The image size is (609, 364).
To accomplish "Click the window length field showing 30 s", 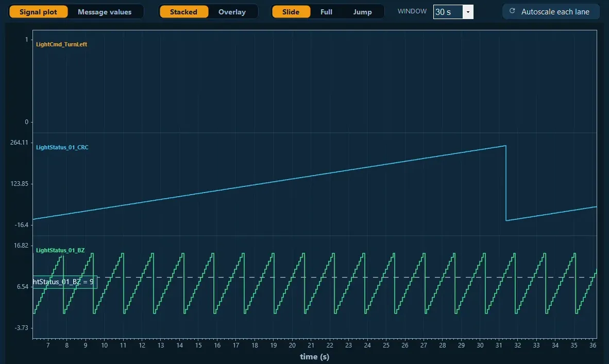I will coord(448,12).
